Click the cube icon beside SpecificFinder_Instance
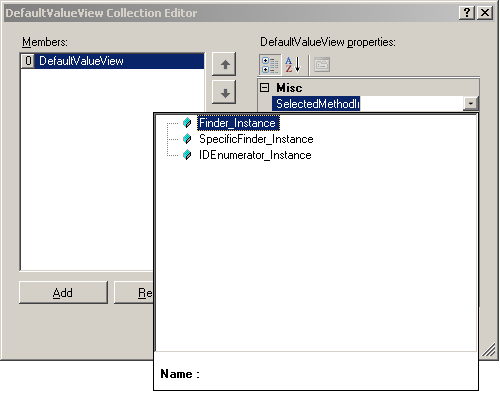The width and height of the screenshot is (500, 393). click(x=187, y=139)
